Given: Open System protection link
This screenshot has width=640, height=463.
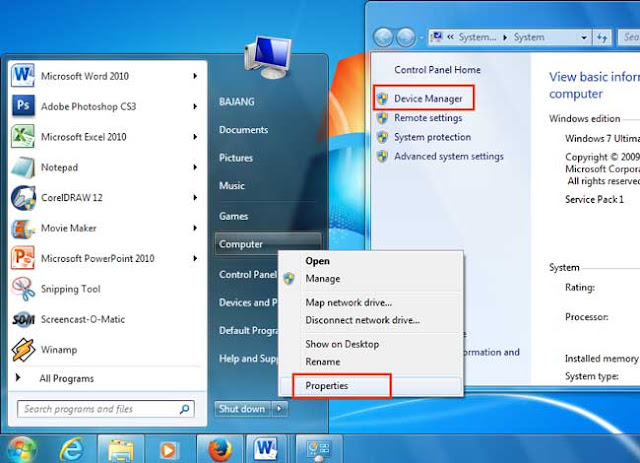Looking at the screenshot, I should tap(433, 137).
